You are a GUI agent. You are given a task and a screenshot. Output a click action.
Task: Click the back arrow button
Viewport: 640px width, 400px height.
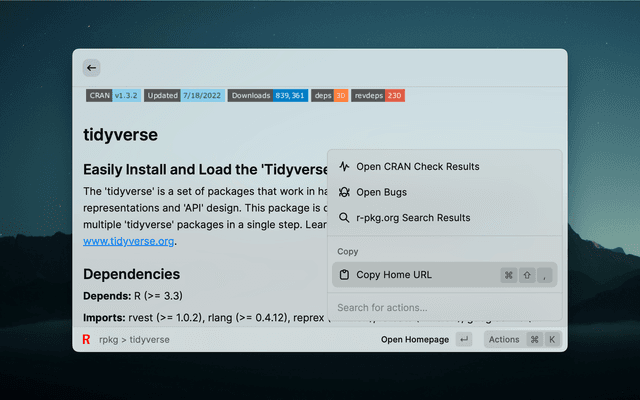[x=91, y=68]
